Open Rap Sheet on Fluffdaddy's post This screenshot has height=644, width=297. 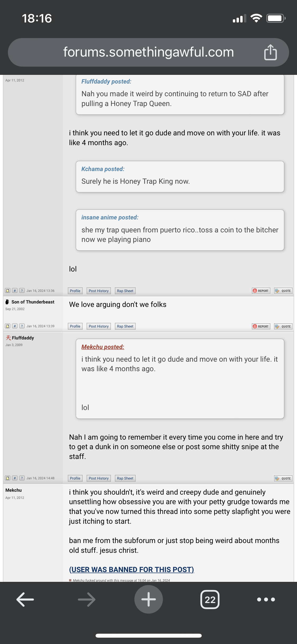[x=125, y=478]
